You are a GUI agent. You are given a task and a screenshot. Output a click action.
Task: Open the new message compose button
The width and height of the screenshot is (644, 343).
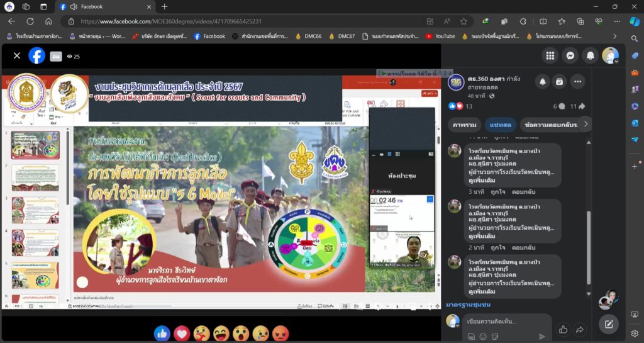point(609,325)
